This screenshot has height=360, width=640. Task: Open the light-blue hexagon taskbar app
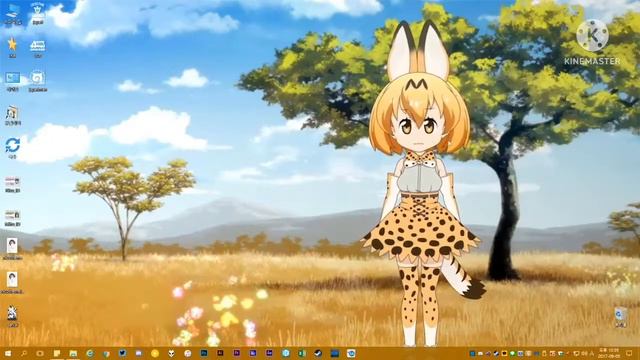pos(286,353)
